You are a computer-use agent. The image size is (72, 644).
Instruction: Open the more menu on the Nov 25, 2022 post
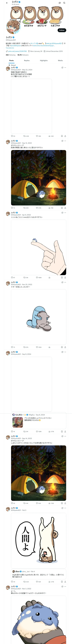[x=65, y=282]
